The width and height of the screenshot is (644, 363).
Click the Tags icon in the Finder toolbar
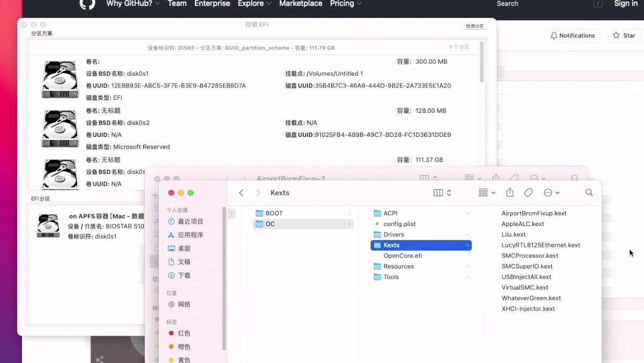point(529,192)
